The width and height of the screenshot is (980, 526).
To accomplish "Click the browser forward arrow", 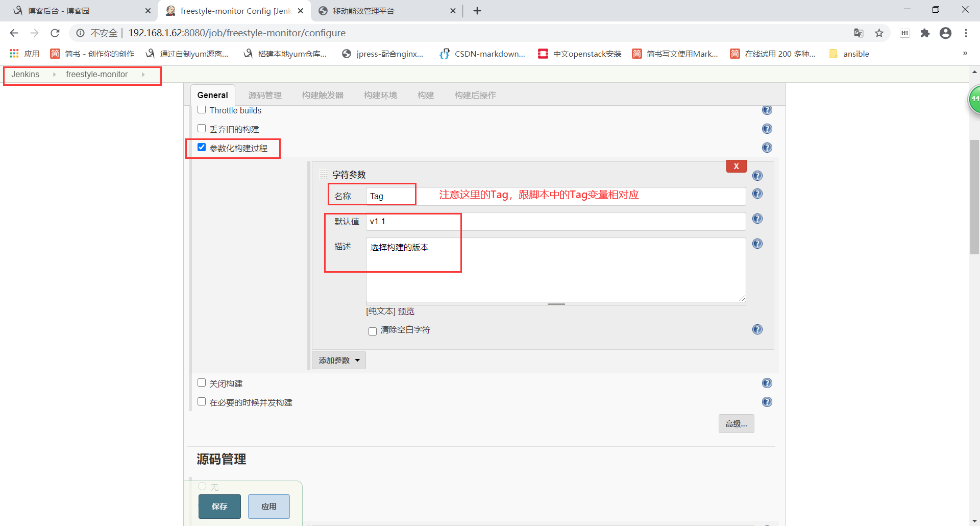I will (x=34, y=33).
